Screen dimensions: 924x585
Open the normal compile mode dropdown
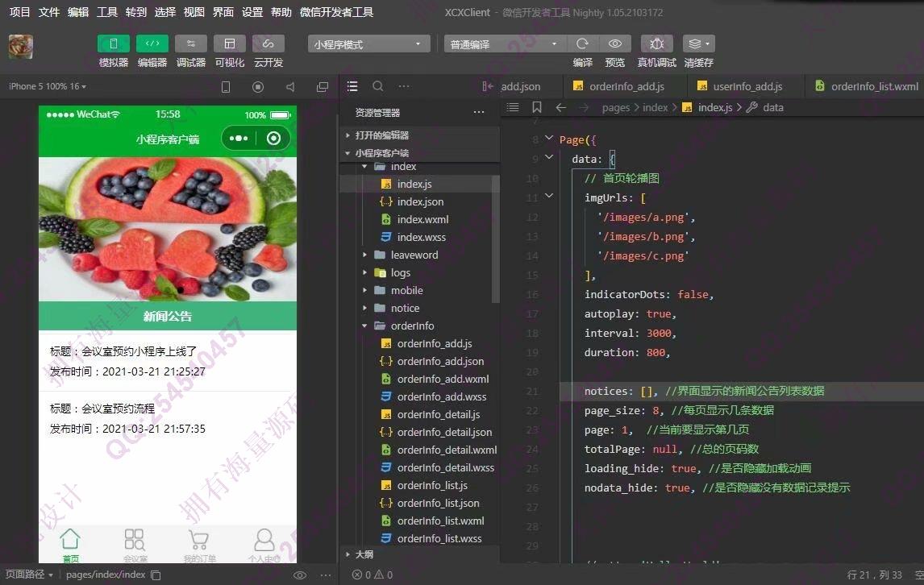504,44
